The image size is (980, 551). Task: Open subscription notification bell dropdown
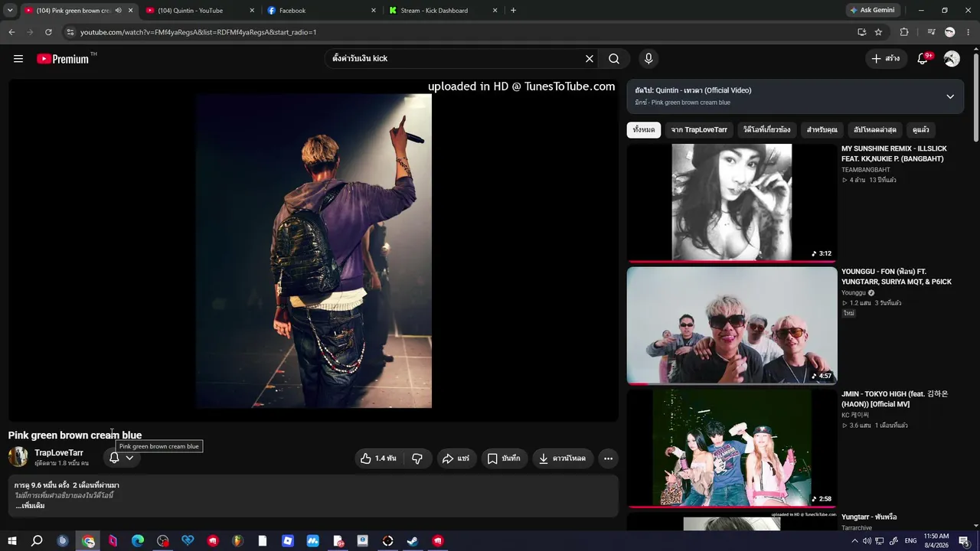pyautogui.click(x=121, y=458)
